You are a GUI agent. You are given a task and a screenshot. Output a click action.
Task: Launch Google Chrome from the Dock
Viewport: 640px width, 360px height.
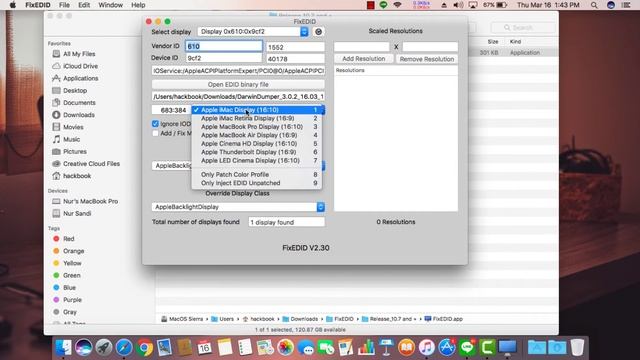pos(144,348)
